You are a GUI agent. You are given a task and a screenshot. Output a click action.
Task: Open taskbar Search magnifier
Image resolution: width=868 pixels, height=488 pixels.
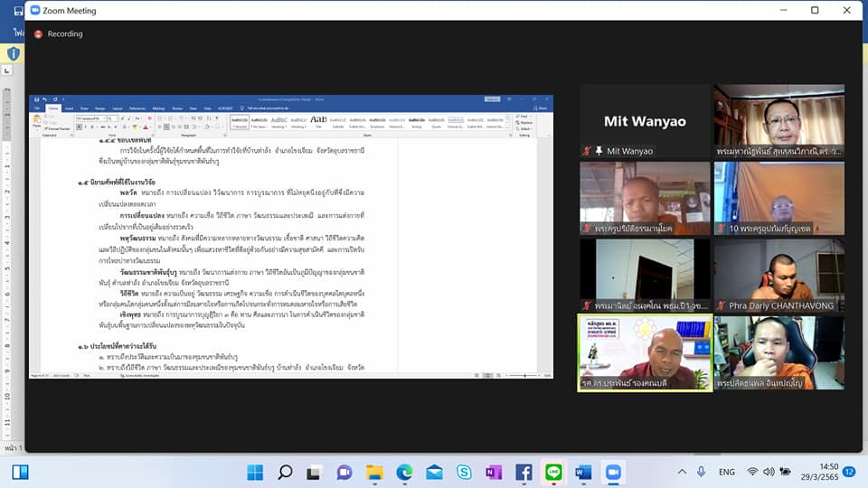pos(285,472)
